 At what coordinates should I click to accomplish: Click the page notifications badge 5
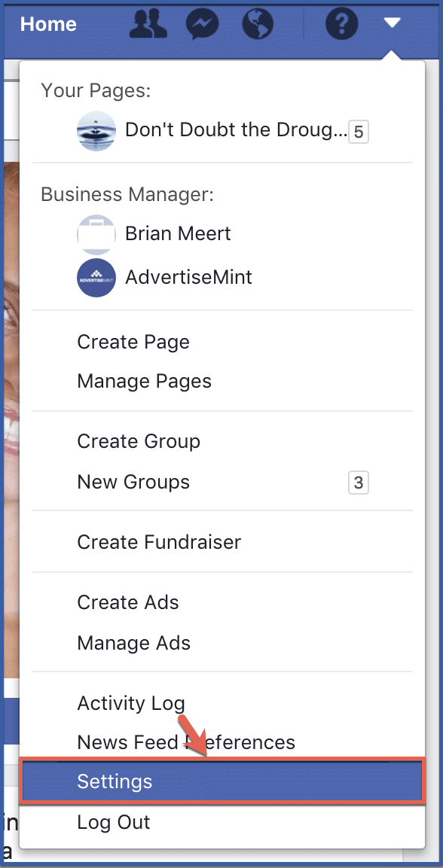359,132
